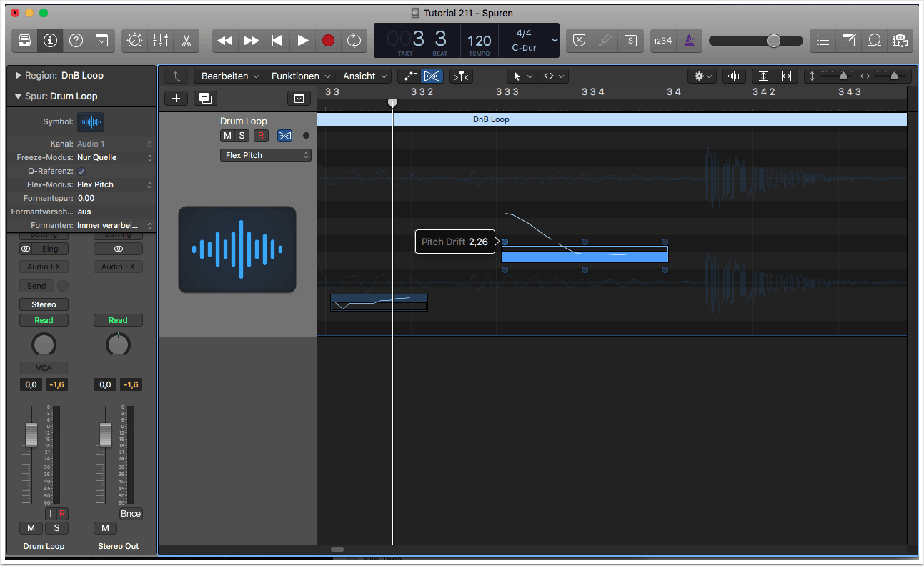Toggle the Q-Referenz checkbox
Image resolution: width=924 pixels, height=566 pixels.
pos(81,171)
